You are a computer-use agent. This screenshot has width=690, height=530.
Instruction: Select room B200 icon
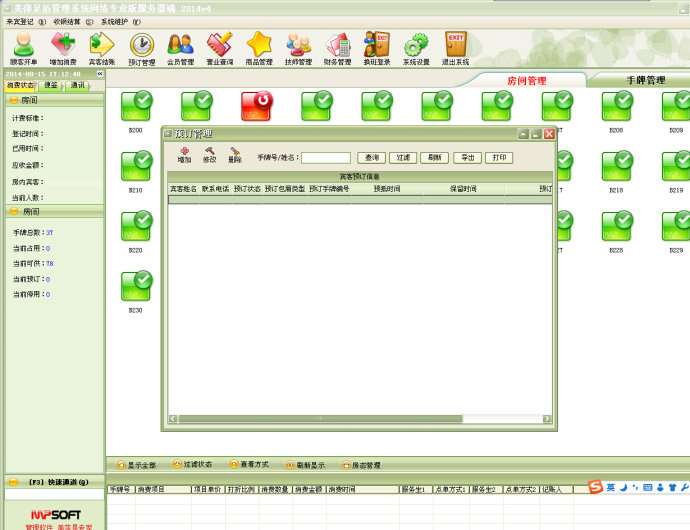pos(136,106)
